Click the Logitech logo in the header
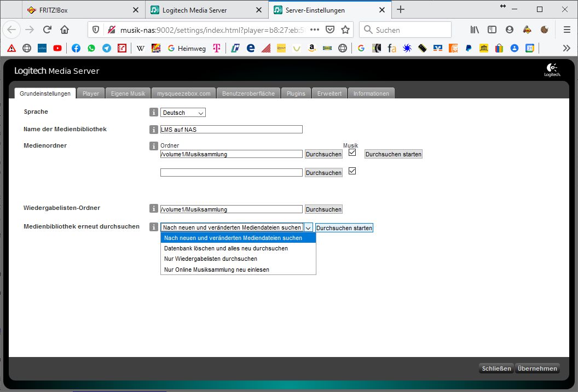The width and height of the screenshot is (578, 392). click(552, 70)
